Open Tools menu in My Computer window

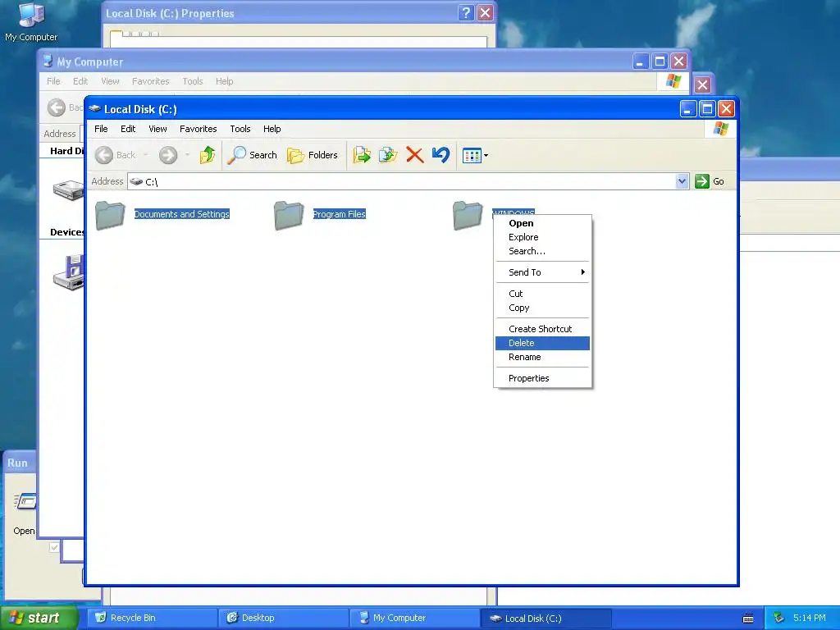coord(192,81)
